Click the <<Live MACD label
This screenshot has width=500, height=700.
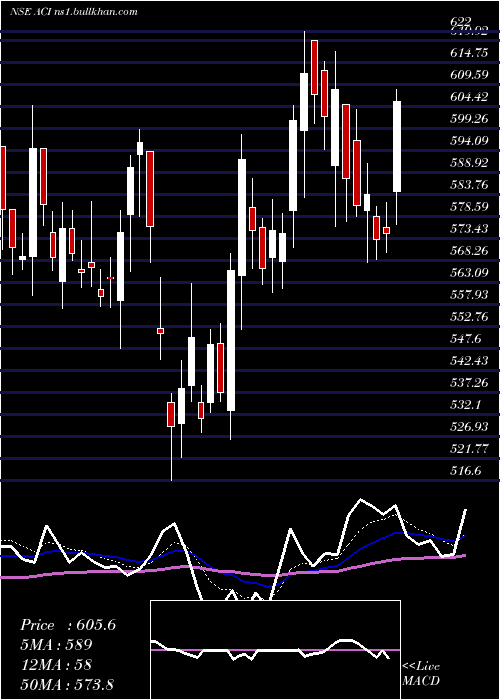[x=421, y=673]
